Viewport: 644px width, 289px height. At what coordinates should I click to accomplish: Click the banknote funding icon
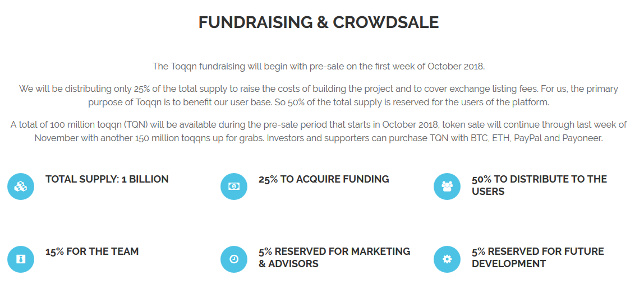click(234, 187)
